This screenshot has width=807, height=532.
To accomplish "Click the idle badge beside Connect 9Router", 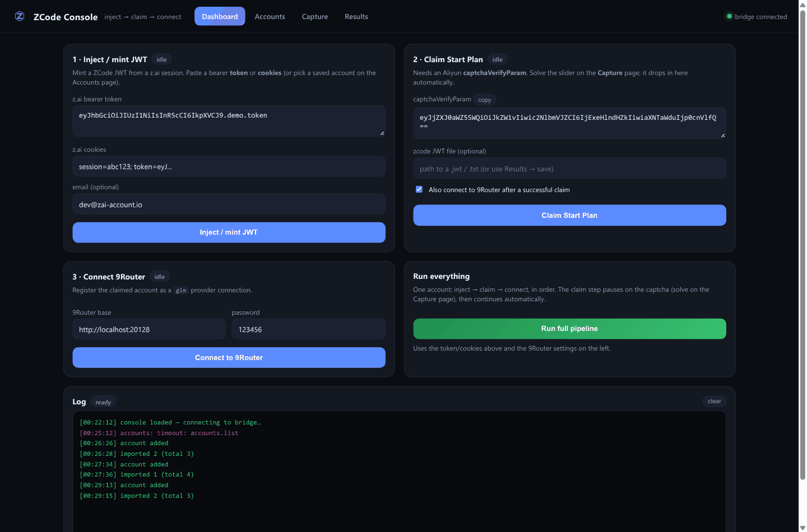I will [160, 277].
